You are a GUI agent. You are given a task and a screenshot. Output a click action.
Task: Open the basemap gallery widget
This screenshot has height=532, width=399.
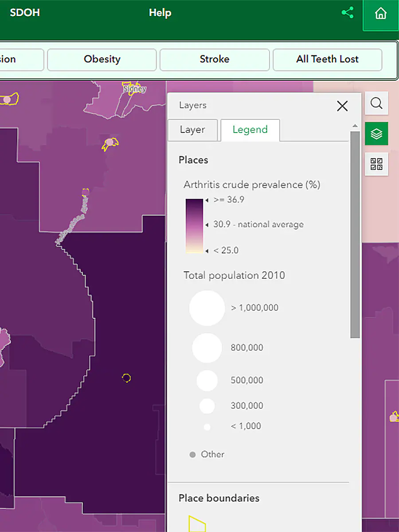(376, 164)
